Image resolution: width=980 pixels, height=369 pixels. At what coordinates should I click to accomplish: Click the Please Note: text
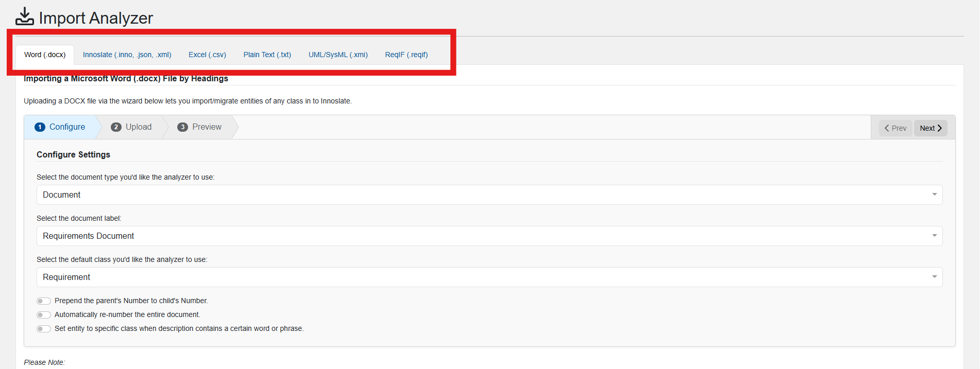click(x=44, y=362)
